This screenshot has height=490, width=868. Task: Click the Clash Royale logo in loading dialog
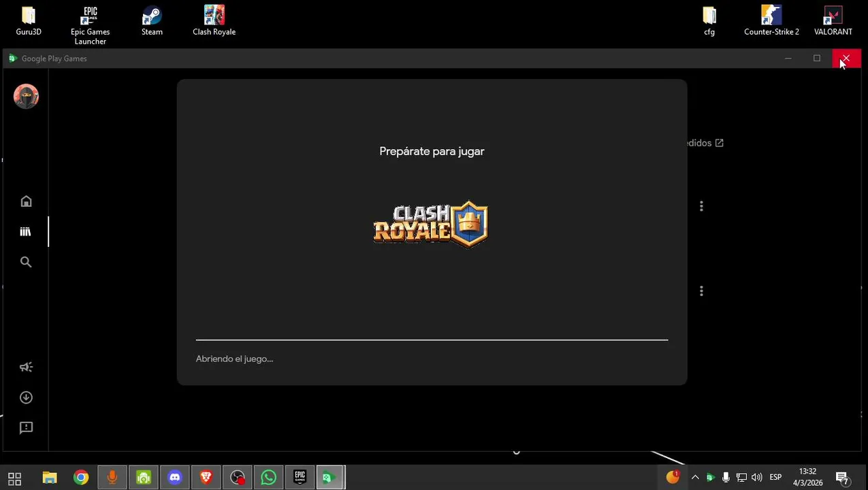coord(431,224)
